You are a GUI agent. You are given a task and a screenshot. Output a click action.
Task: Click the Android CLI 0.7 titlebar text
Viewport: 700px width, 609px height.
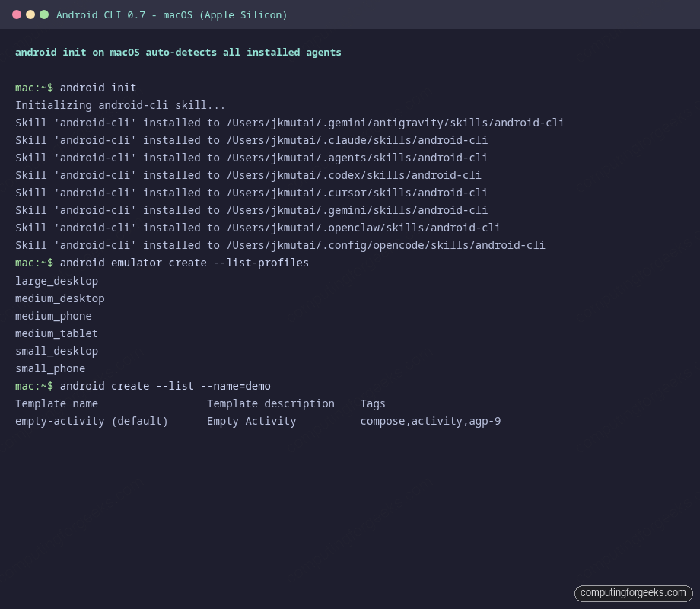coord(173,14)
